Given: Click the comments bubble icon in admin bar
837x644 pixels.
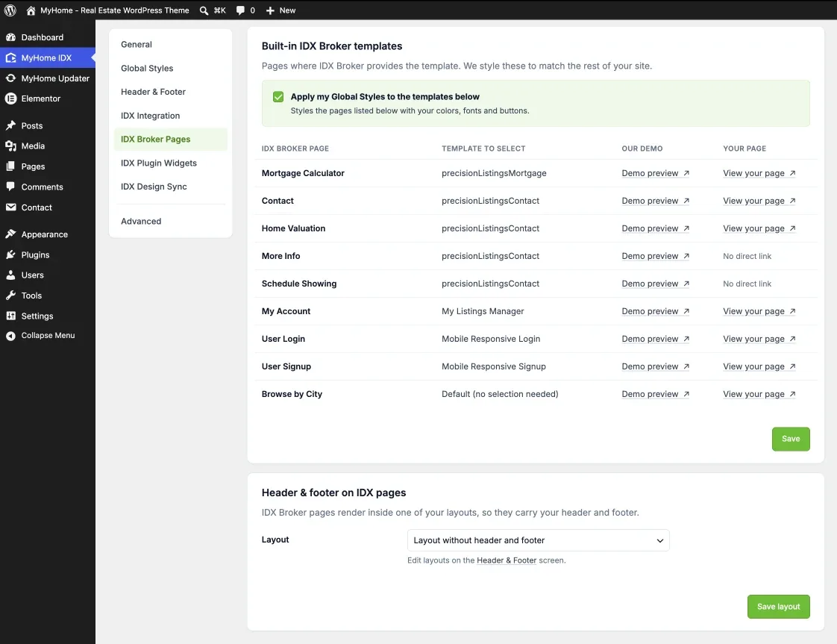Looking at the screenshot, I should [x=241, y=10].
